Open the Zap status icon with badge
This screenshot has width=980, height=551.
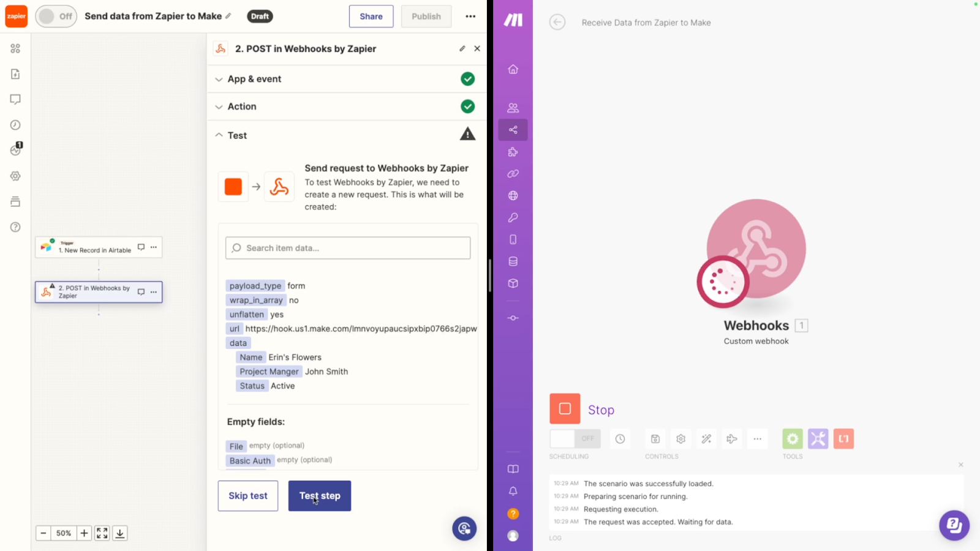coord(15,150)
